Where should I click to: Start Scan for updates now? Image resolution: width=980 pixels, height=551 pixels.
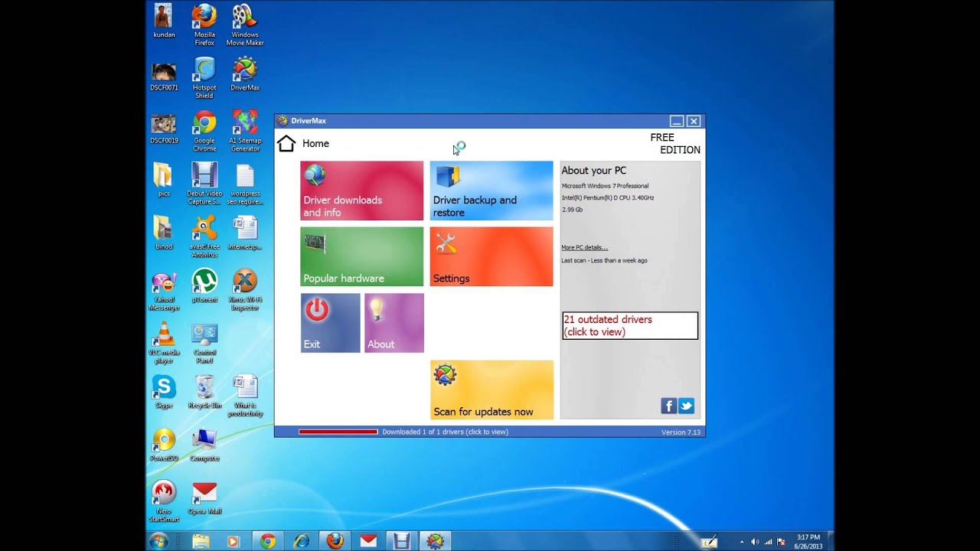(492, 390)
